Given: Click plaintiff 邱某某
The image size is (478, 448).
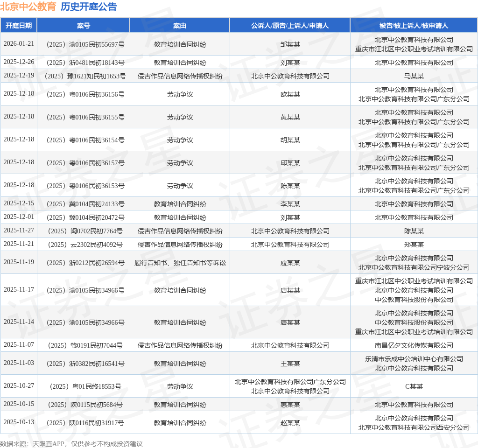Looking at the screenshot, I should click(x=290, y=163).
